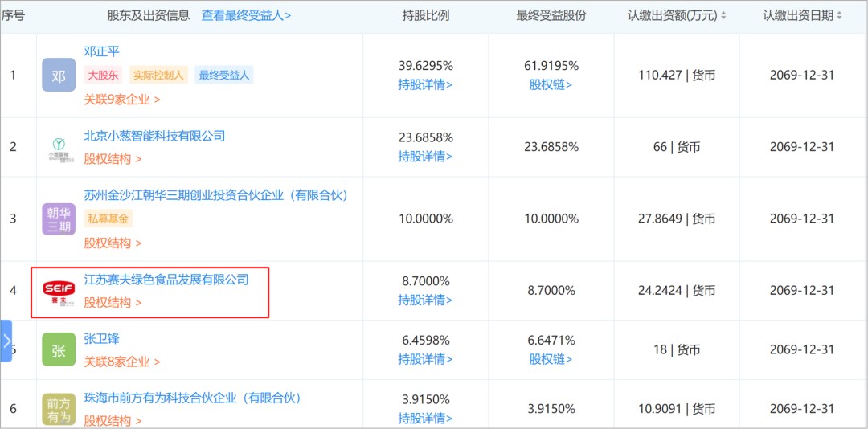Expand the left side panel arrow
This screenshot has width=868, height=429.
(6, 341)
